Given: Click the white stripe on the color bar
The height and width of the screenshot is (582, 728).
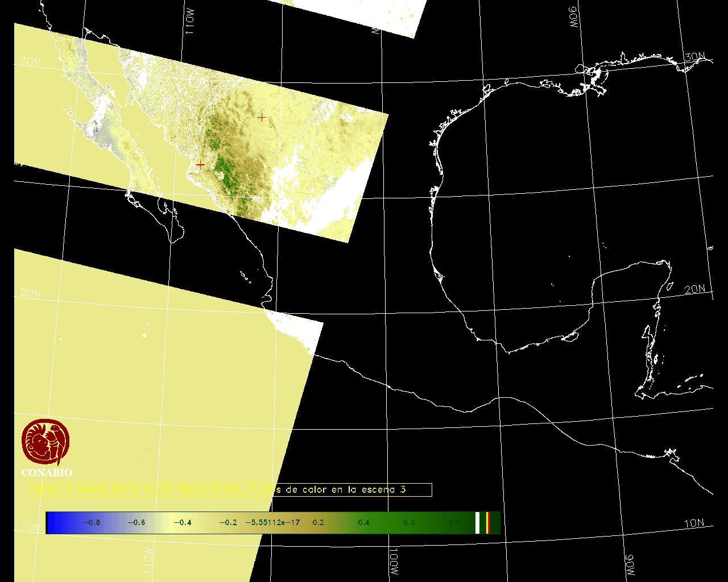Looking at the screenshot, I should click(478, 523).
